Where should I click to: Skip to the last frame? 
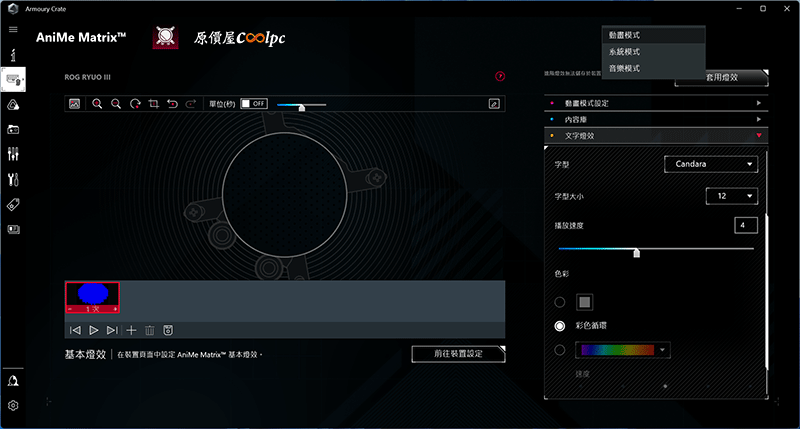point(112,331)
